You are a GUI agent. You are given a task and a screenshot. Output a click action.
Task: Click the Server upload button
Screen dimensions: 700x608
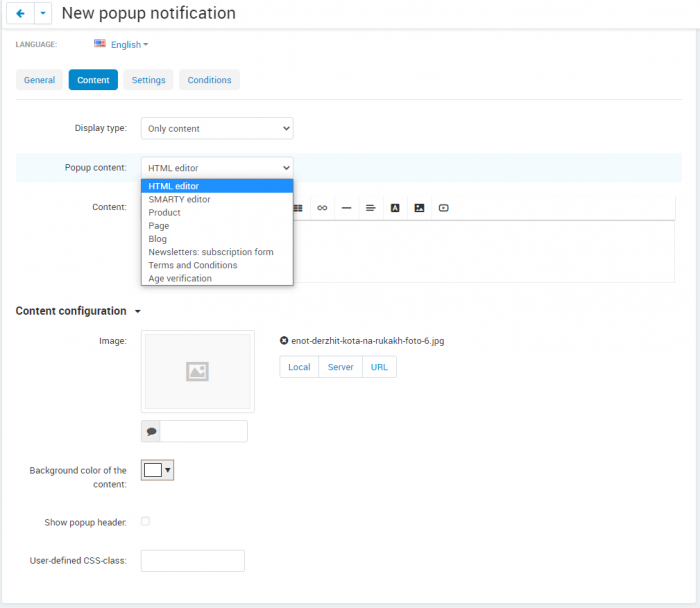coord(340,367)
